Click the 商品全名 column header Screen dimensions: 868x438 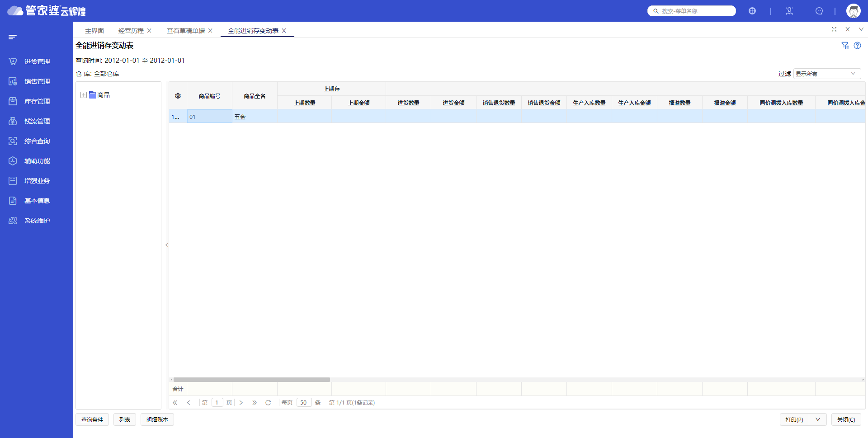(255, 96)
